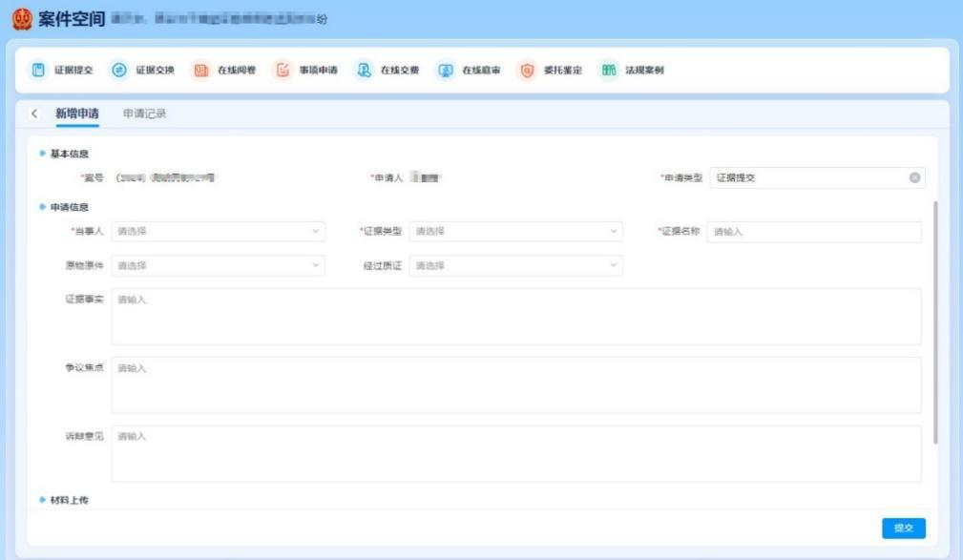Clear the 申请类型 field with the X icon

914,177
